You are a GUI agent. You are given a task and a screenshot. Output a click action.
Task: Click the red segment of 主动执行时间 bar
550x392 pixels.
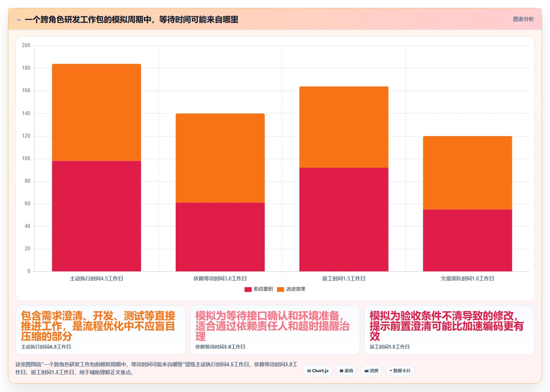pyautogui.click(x=97, y=216)
